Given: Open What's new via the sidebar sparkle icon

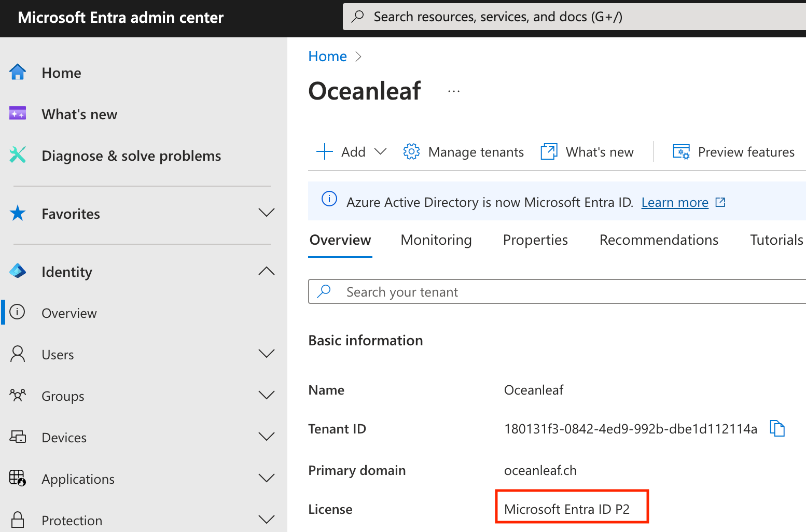Looking at the screenshot, I should [18, 114].
